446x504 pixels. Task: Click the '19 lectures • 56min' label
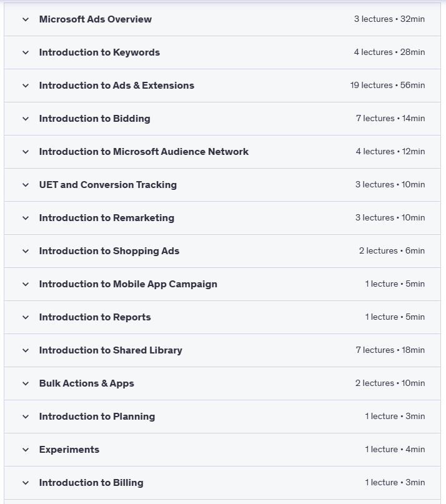[x=387, y=86]
